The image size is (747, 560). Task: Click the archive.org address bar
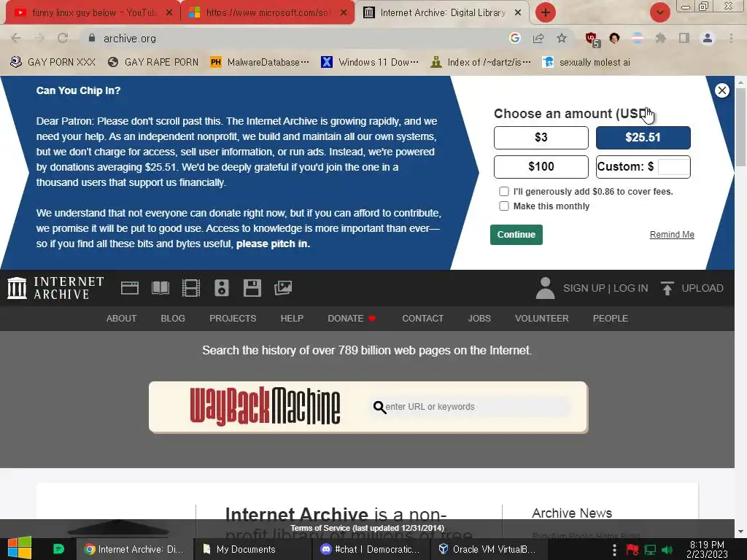[x=295, y=38]
